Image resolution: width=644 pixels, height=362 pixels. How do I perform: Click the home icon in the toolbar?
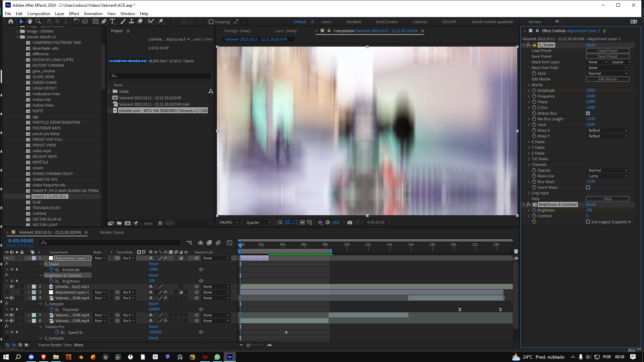tap(10, 21)
